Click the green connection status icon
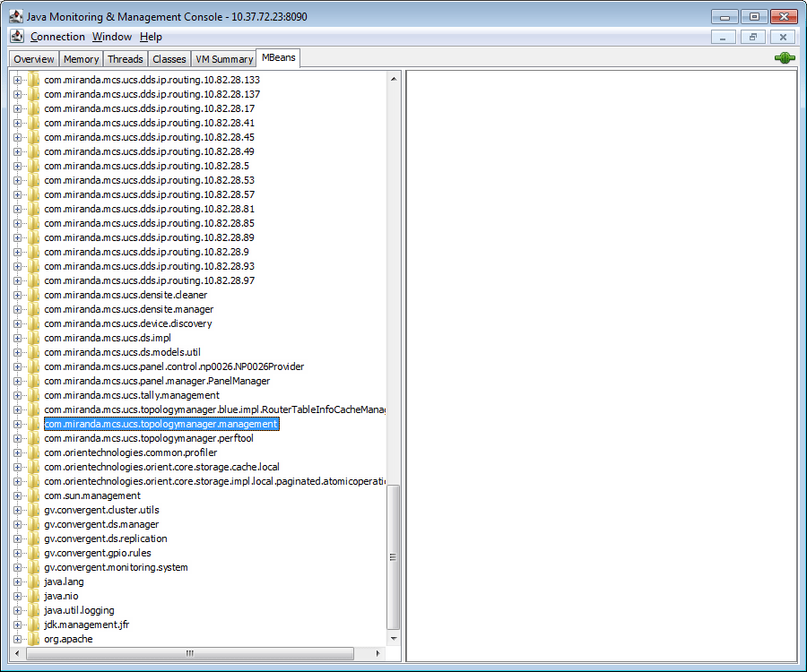 coord(785,58)
